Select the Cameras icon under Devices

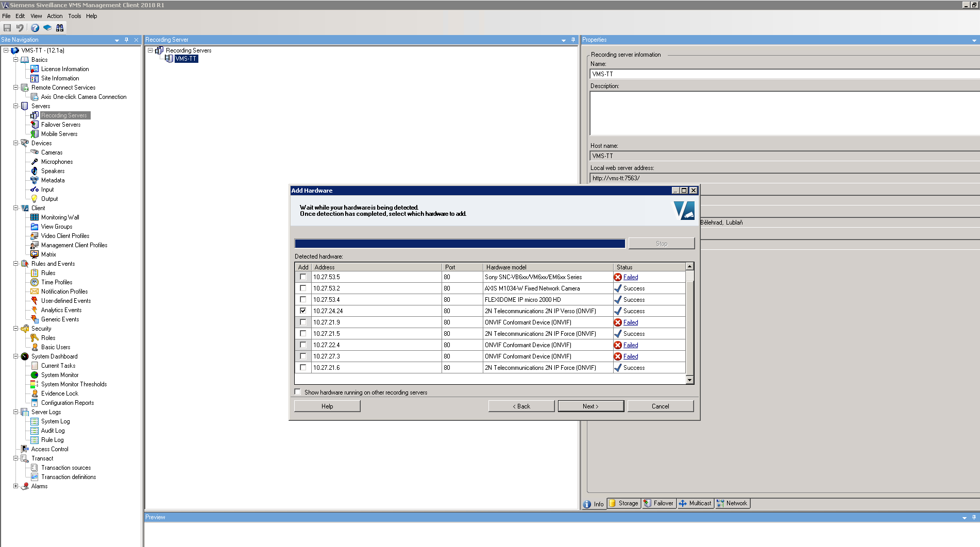point(35,152)
